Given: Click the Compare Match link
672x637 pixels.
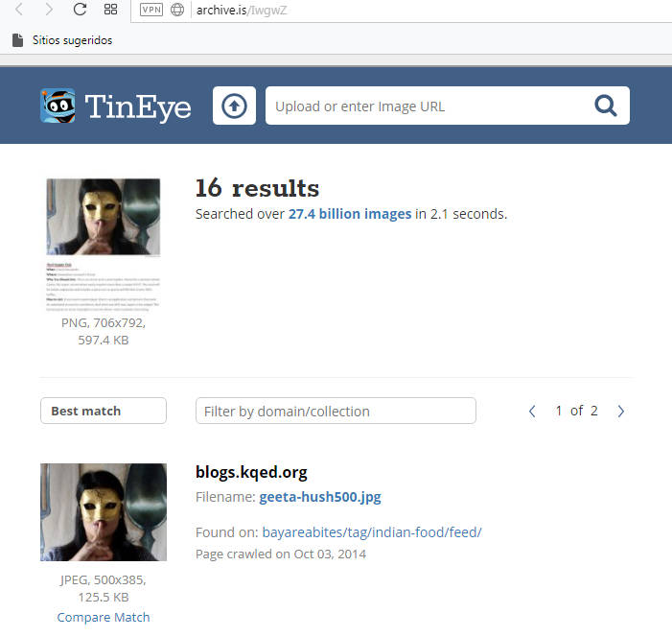Looking at the screenshot, I should click(104, 617).
